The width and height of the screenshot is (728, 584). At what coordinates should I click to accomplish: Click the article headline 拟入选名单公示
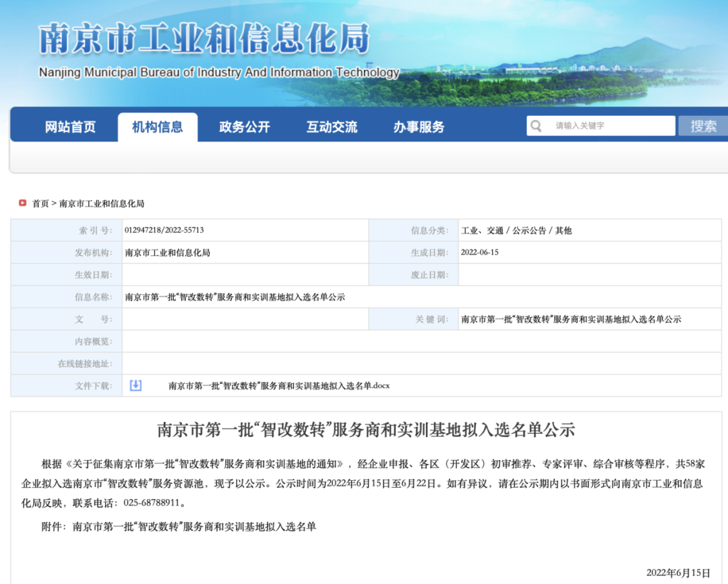point(366,430)
